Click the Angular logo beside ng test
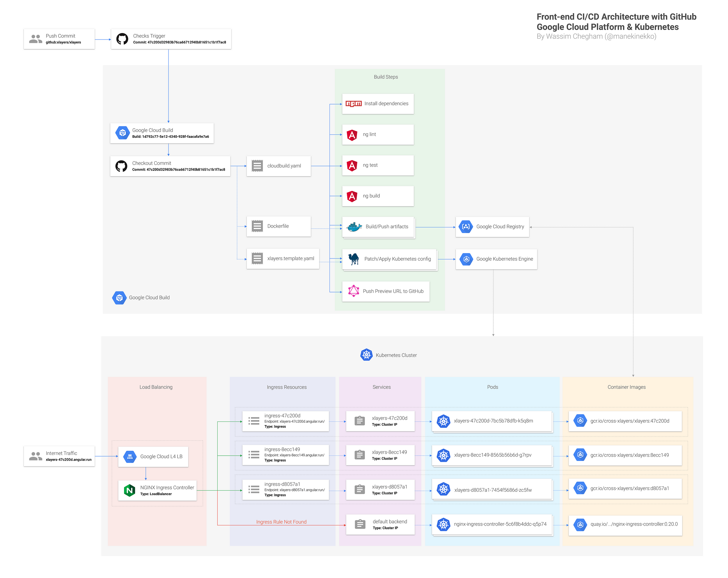 pyautogui.click(x=352, y=166)
